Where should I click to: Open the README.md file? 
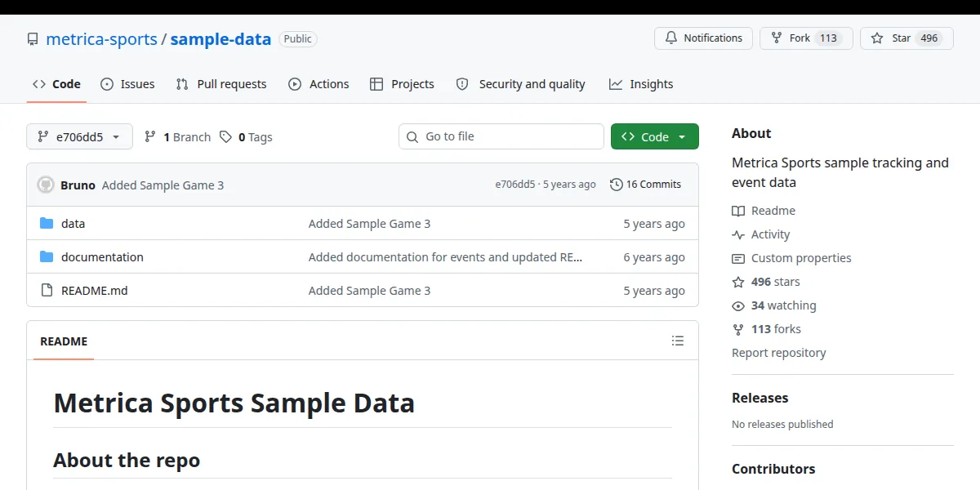[x=94, y=291]
